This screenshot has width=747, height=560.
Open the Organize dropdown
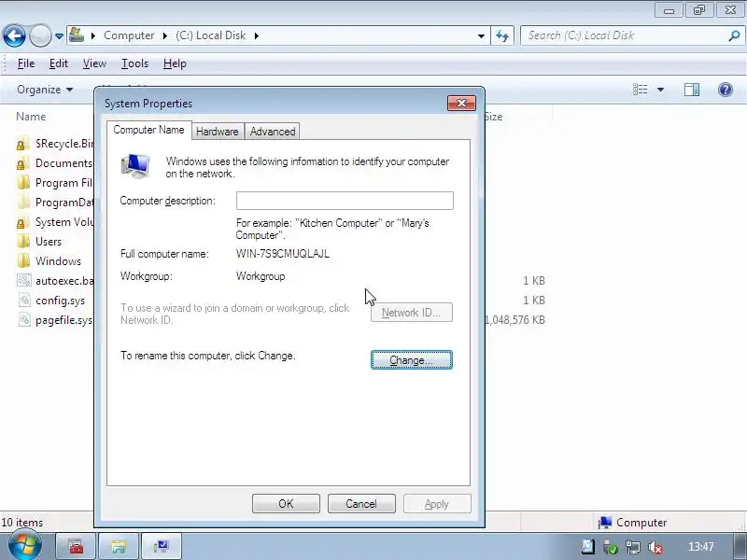pos(45,90)
